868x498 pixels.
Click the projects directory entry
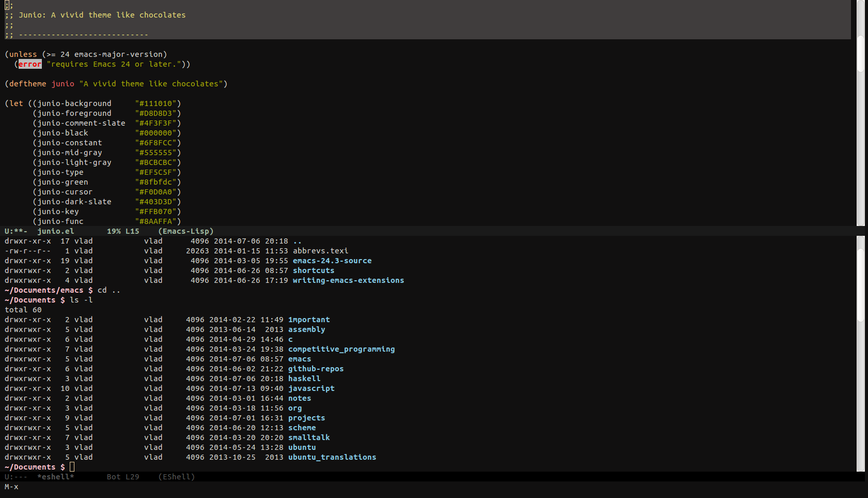306,418
